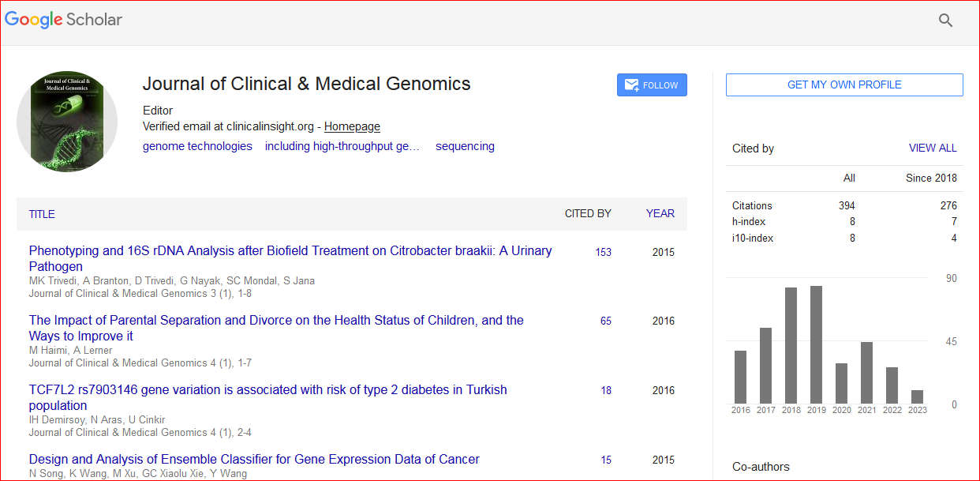This screenshot has height=481, width=980.
Task: Sort articles by Title column header
Action: click(42, 214)
